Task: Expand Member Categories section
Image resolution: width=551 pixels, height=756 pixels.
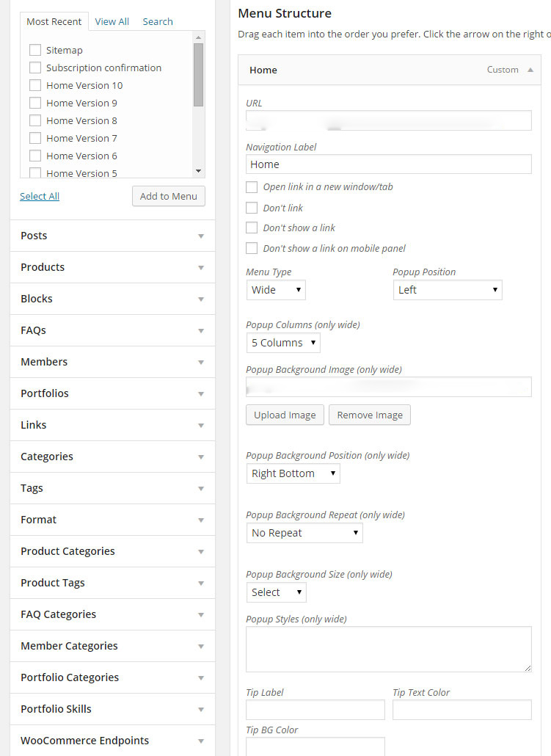Action: click(112, 646)
